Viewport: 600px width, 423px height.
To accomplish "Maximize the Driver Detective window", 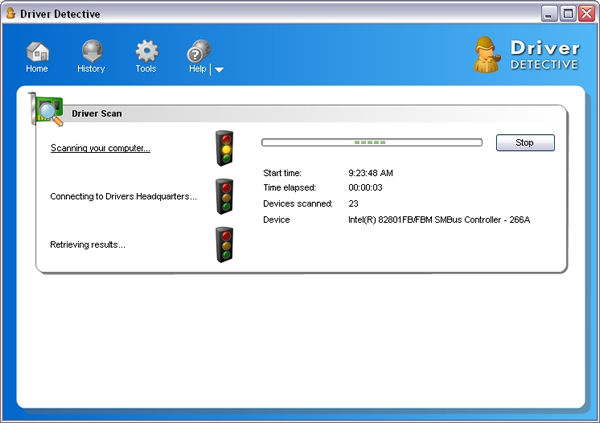I will click(568, 14).
